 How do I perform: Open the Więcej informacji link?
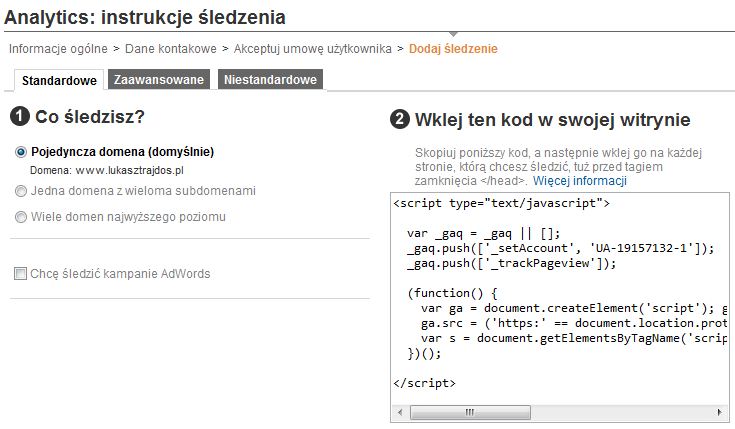coord(579,181)
